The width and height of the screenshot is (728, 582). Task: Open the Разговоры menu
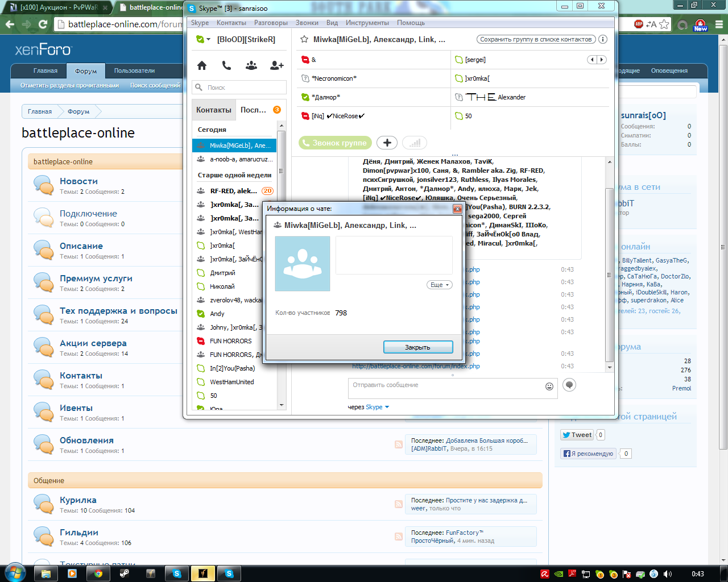(271, 23)
